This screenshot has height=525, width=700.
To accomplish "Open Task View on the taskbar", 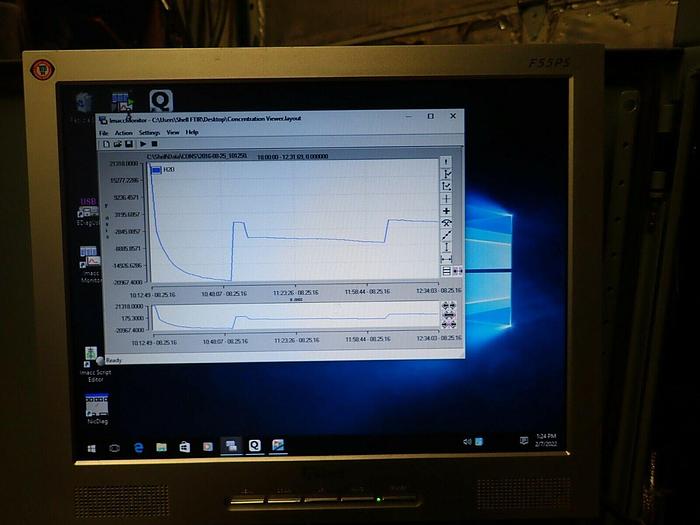I will [x=115, y=448].
